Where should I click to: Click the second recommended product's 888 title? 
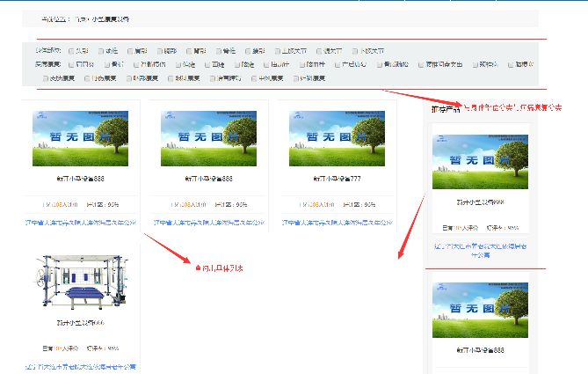[x=480, y=350]
